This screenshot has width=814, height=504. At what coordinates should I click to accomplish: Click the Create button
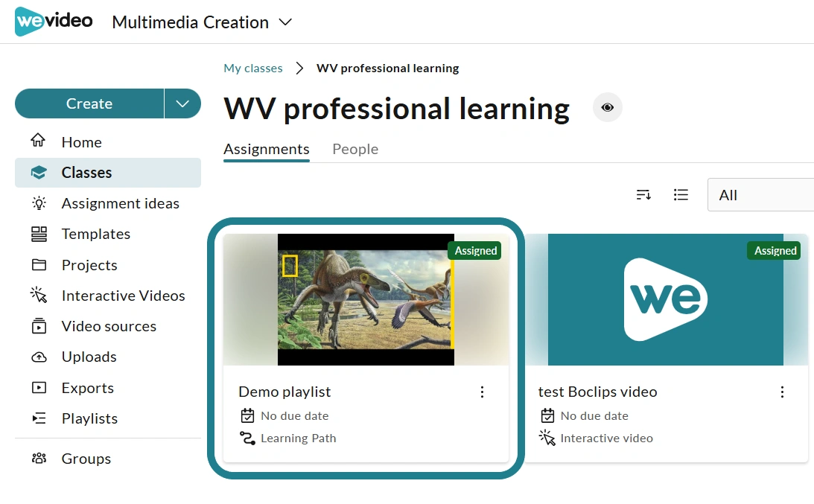click(x=89, y=103)
